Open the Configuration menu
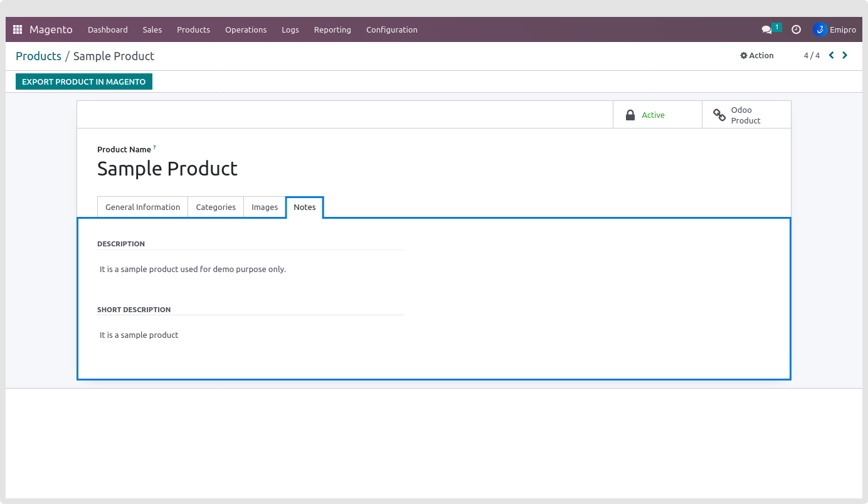The width and height of the screenshot is (868, 504). (391, 29)
